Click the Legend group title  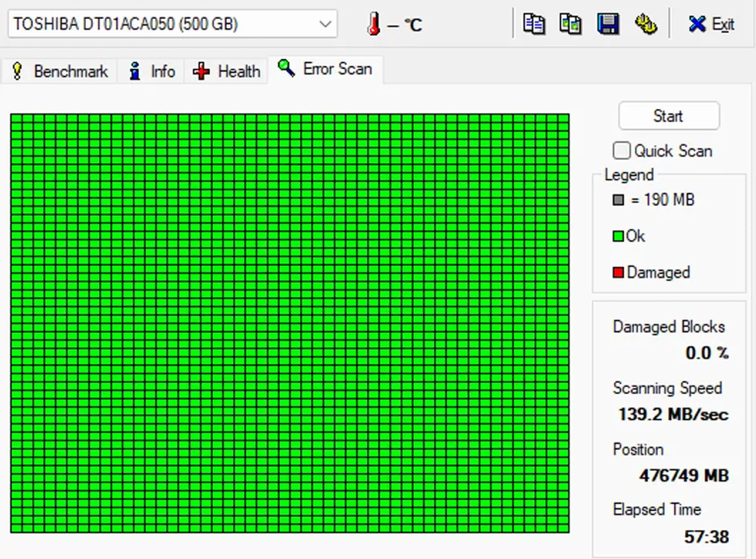[x=629, y=175]
